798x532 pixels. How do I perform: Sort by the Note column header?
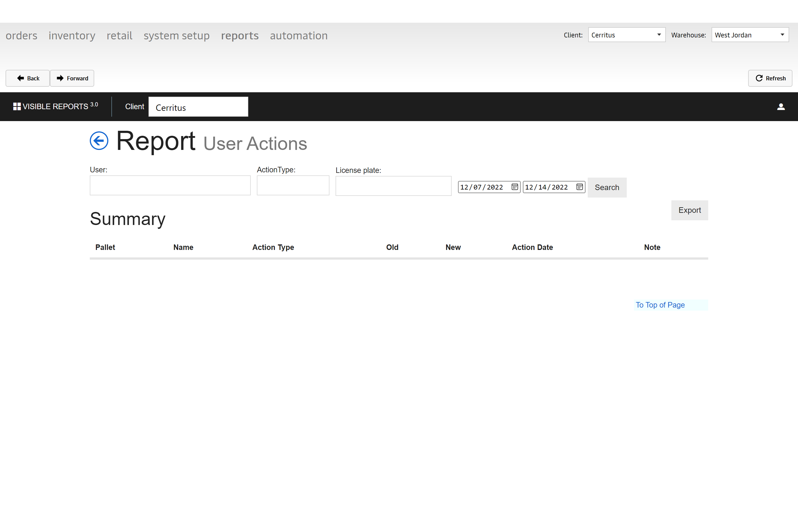tap(652, 247)
